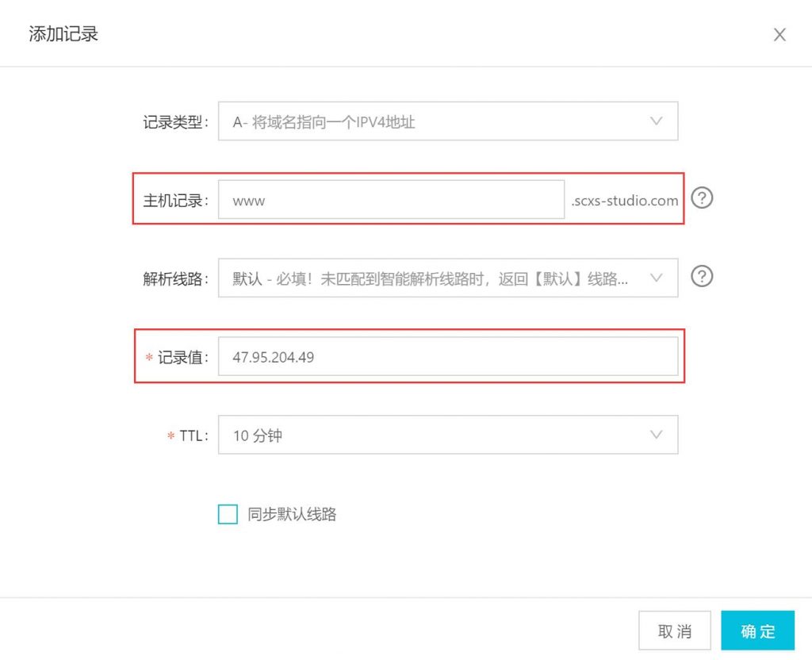Click the 添加记录 dialog title
This screenshot has width=812, height=660.
click(x=63, y=33)
